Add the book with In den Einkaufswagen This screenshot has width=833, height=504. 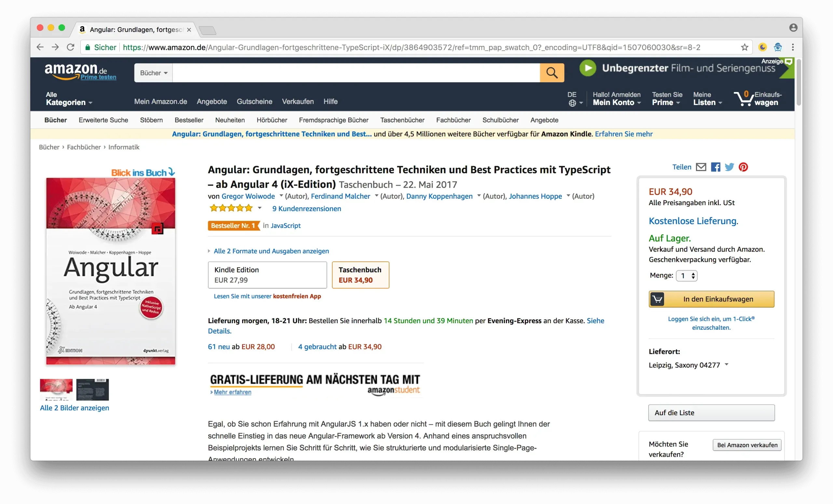tap(711, 299)
